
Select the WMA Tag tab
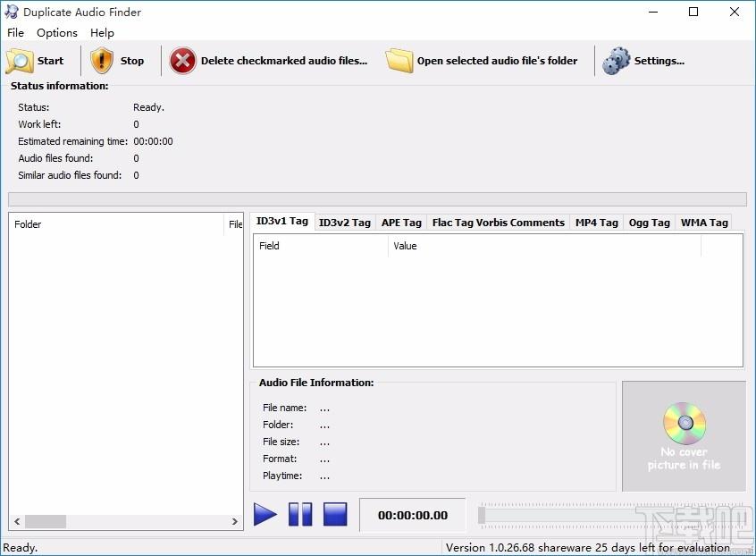click(x=704, y=223)
